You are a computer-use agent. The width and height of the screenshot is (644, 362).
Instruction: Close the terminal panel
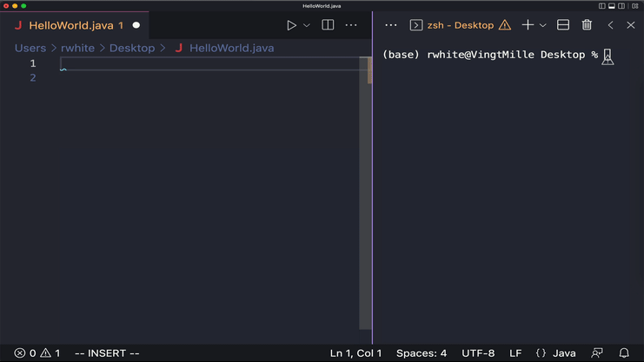click(631, 25)
